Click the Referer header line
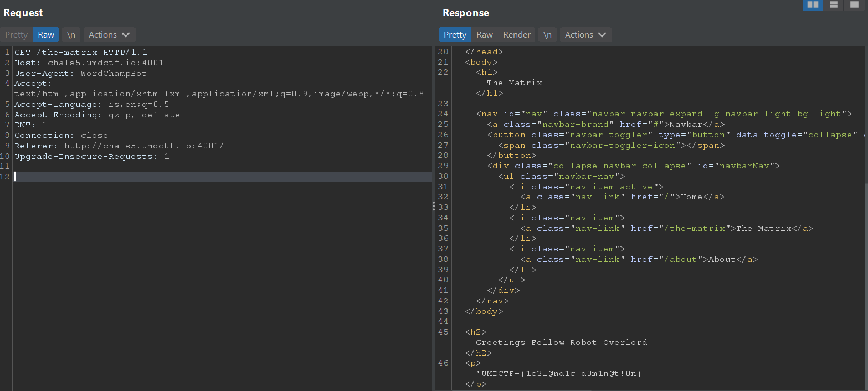This screenshot has width=868, height=391. pyautogui.click(x=120, y=146)
